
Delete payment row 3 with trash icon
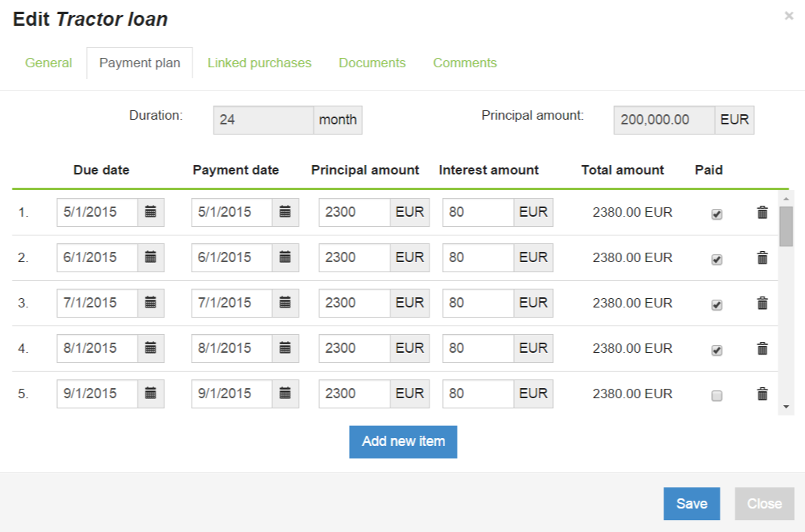click(x=762, y=303)
